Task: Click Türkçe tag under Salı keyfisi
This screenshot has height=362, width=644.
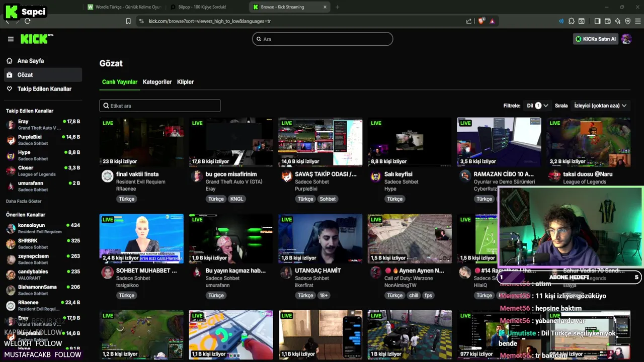Action: tap(395, 199)
